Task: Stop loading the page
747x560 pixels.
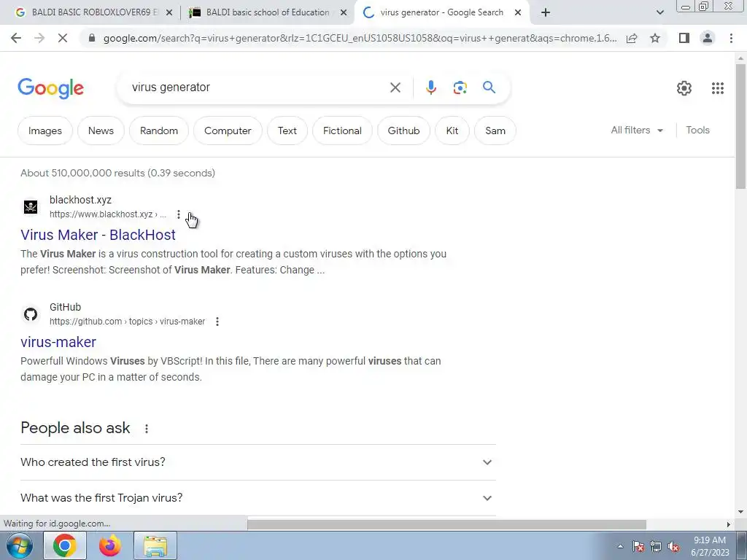Action: [63, 38]
